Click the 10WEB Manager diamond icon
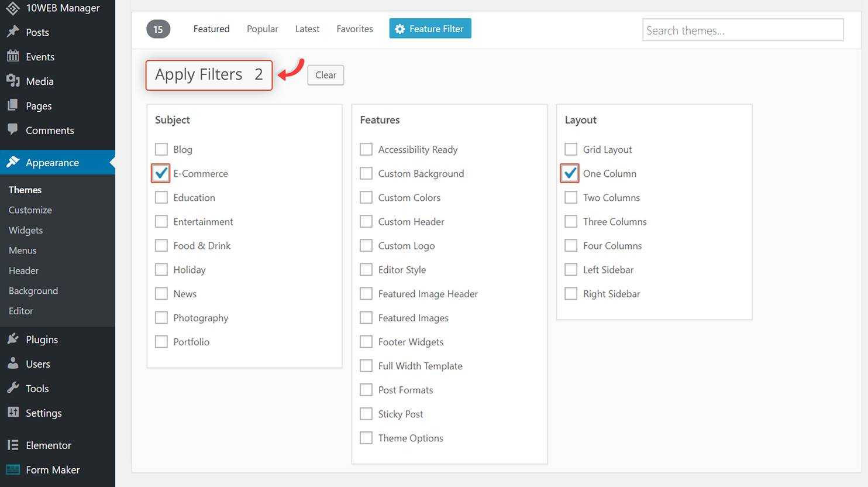 pyautogui.click(x=13, y=8)
